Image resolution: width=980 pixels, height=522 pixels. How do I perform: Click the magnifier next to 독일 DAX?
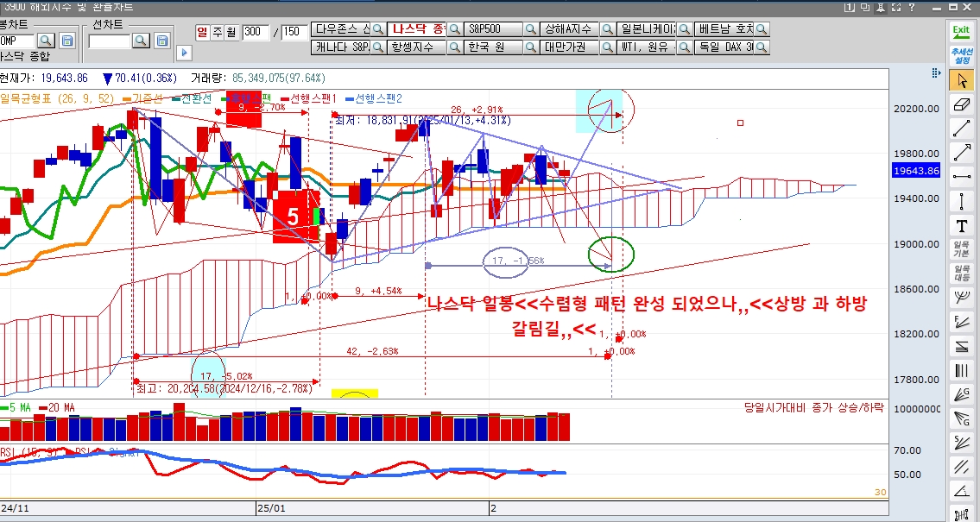(762, 47)
